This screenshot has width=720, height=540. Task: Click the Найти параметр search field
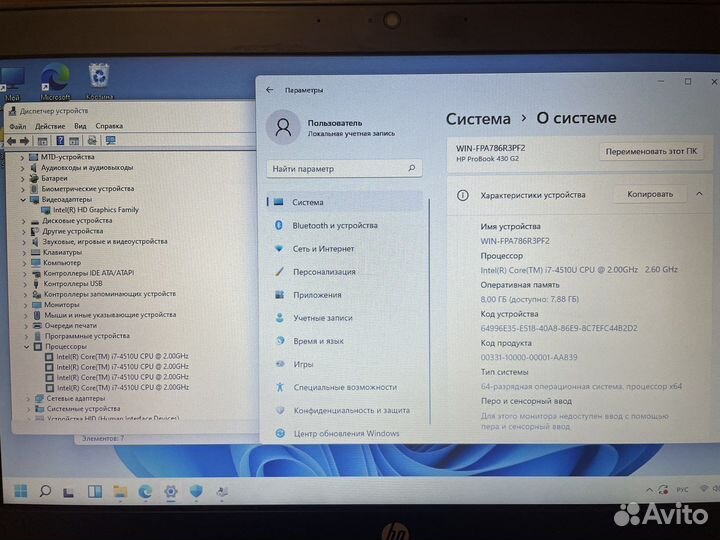344,169
